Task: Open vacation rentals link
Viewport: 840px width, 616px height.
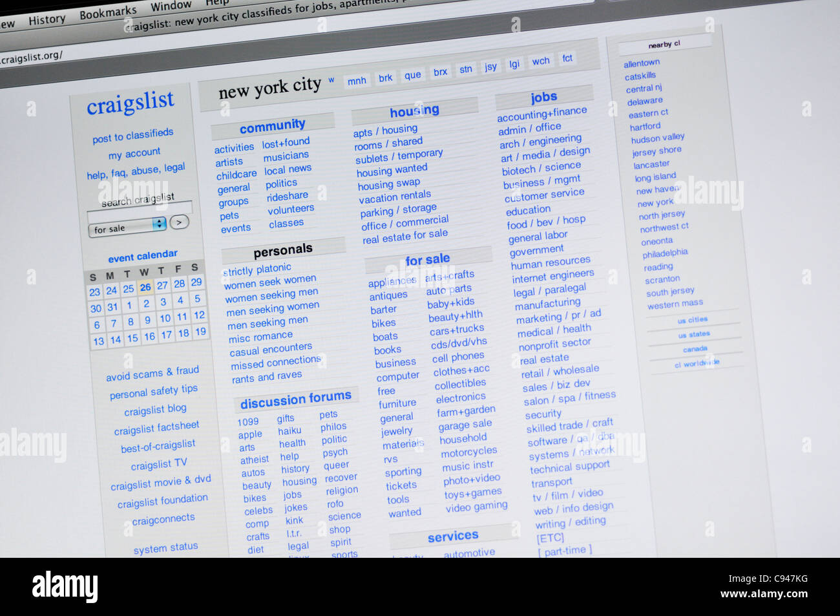Action: click(x=395, y=197)
